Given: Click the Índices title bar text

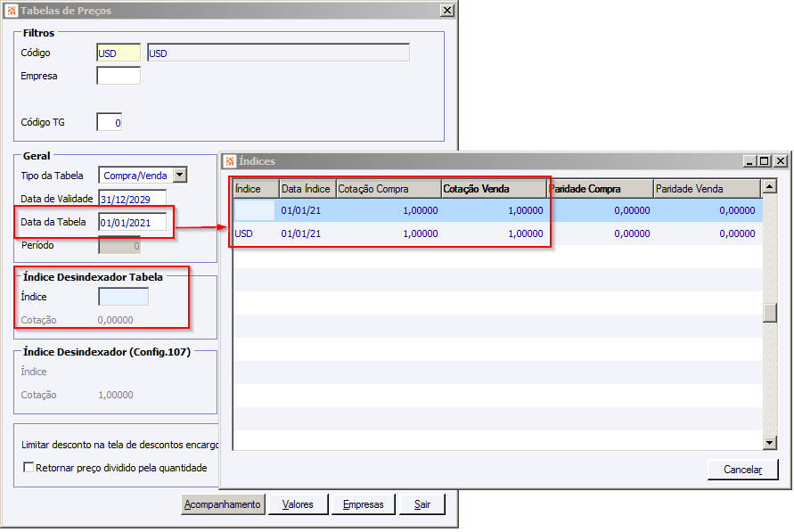Looking at the screenshot, I should click(x=258, y=161).
